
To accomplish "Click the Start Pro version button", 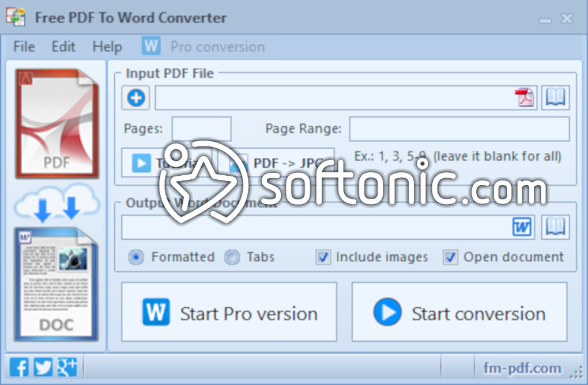I will tap(229, 312).
